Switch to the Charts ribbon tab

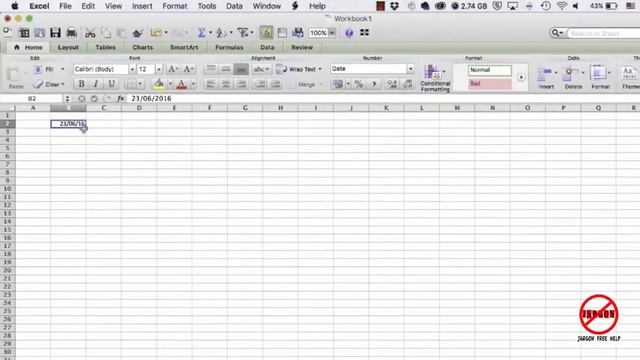click(142, 47)
